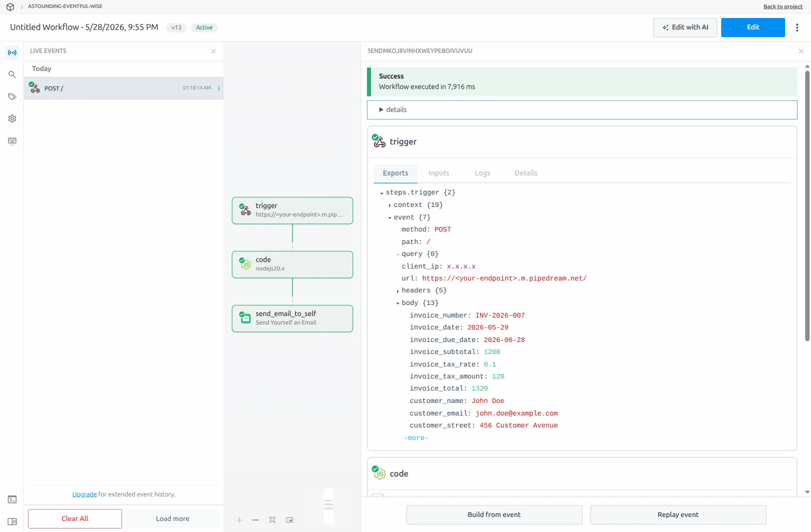Click the Node.js icon on code node
This screenshot has height=532, width=811.
point(245,263)
